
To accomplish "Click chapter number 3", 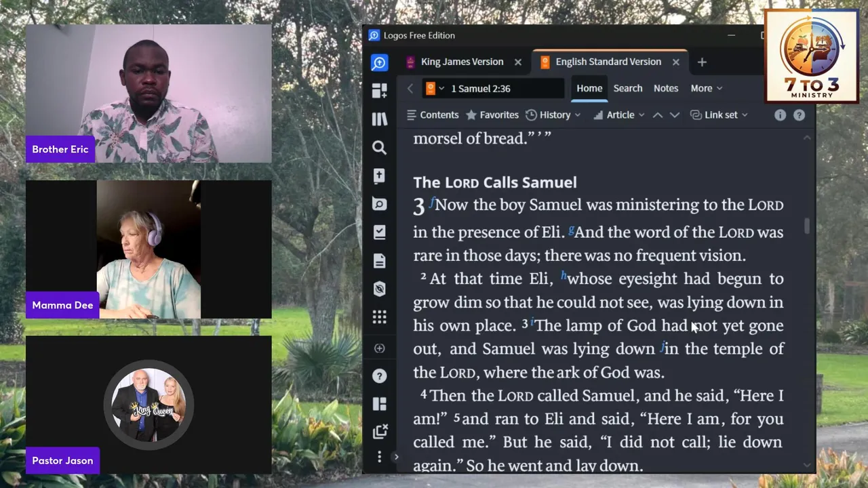I will point(419,207).
